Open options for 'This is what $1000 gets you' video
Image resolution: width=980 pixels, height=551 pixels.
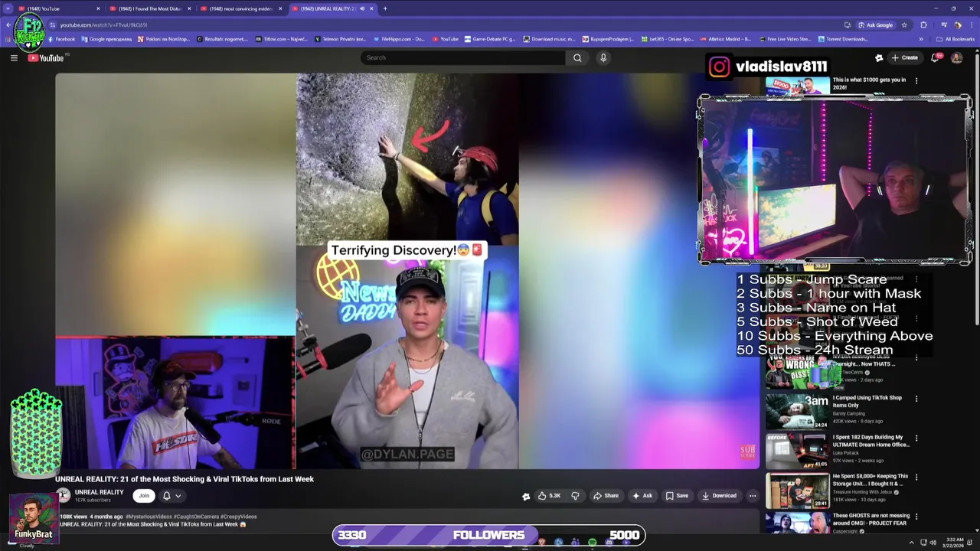point(916,80)
